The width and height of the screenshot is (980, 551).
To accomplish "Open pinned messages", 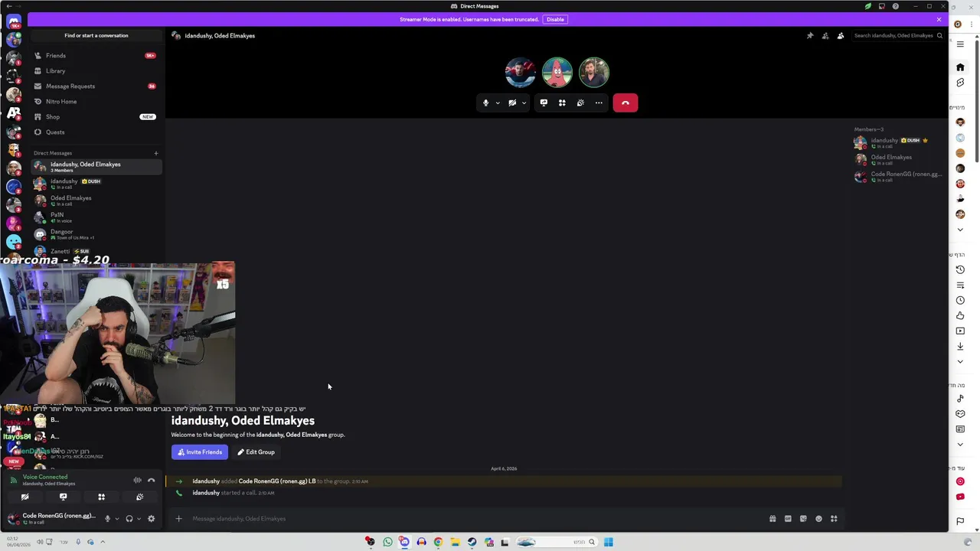I will click(x=810, y=36).
